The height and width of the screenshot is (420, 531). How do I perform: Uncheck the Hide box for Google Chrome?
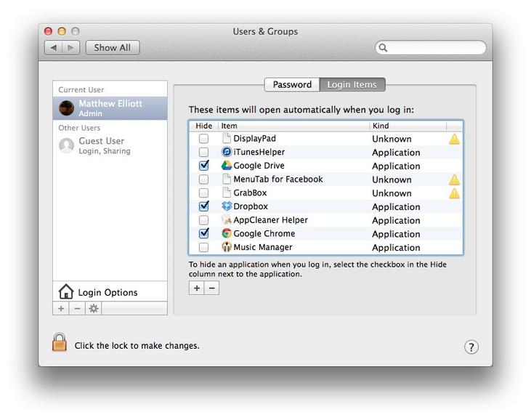click(x=204, y=233)
